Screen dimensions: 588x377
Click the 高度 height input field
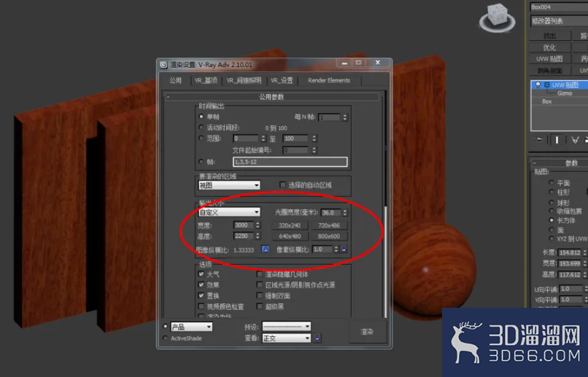[x=244, y=236]
